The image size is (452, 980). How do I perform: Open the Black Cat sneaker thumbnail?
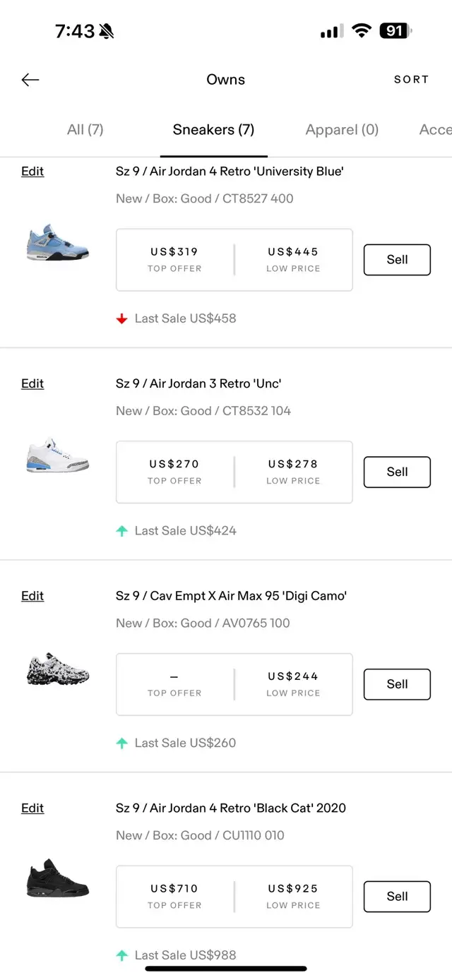(58, 879)
